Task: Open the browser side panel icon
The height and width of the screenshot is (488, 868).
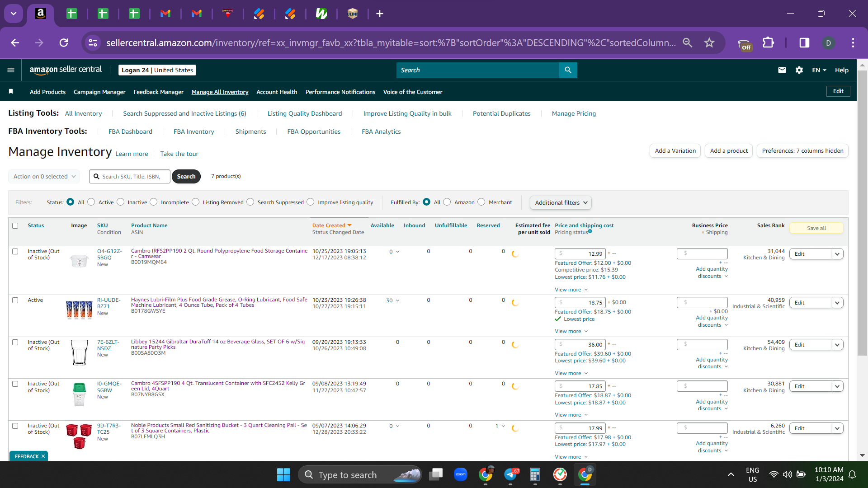Action: (x=804, y=42)
